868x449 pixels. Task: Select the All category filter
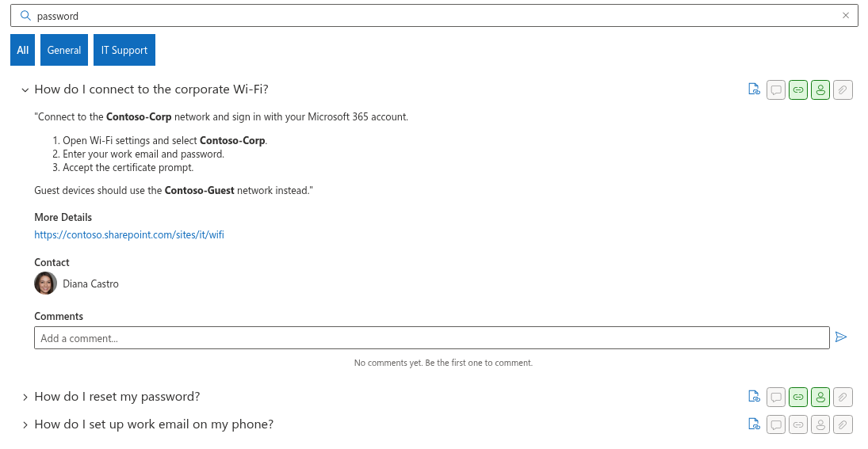pos(23,50)
